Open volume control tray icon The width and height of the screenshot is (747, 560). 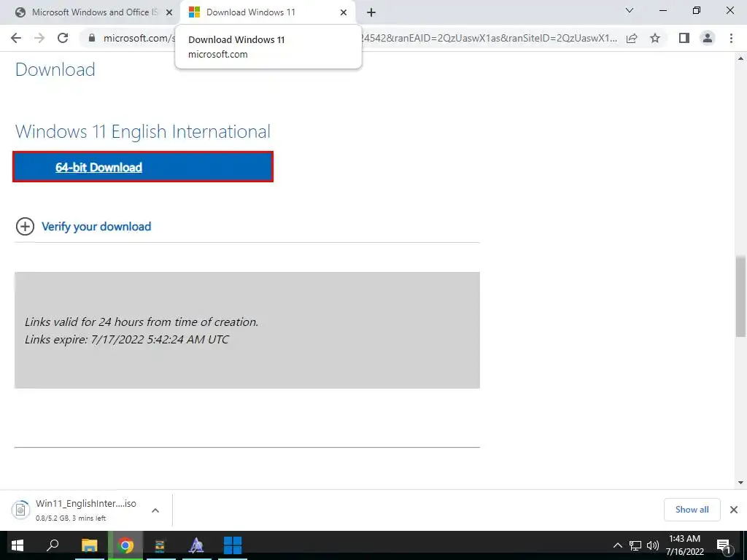[x=652, y=545]
